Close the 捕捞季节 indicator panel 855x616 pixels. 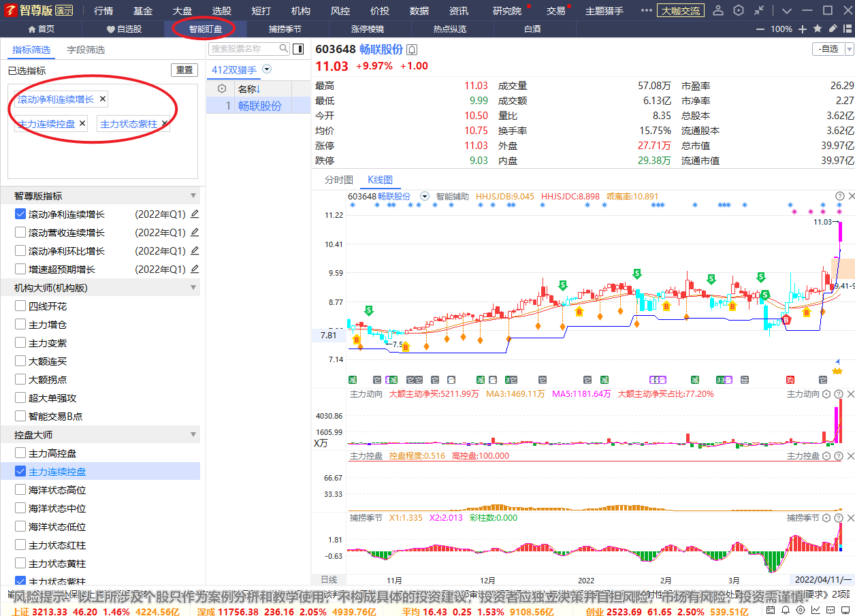(850, 518)
